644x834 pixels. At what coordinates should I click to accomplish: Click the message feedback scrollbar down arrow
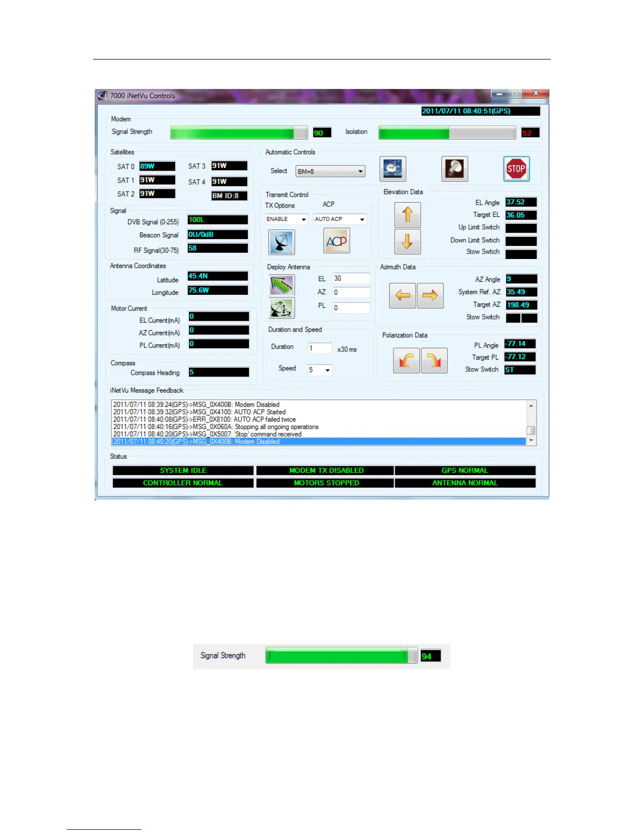point(531,440)
